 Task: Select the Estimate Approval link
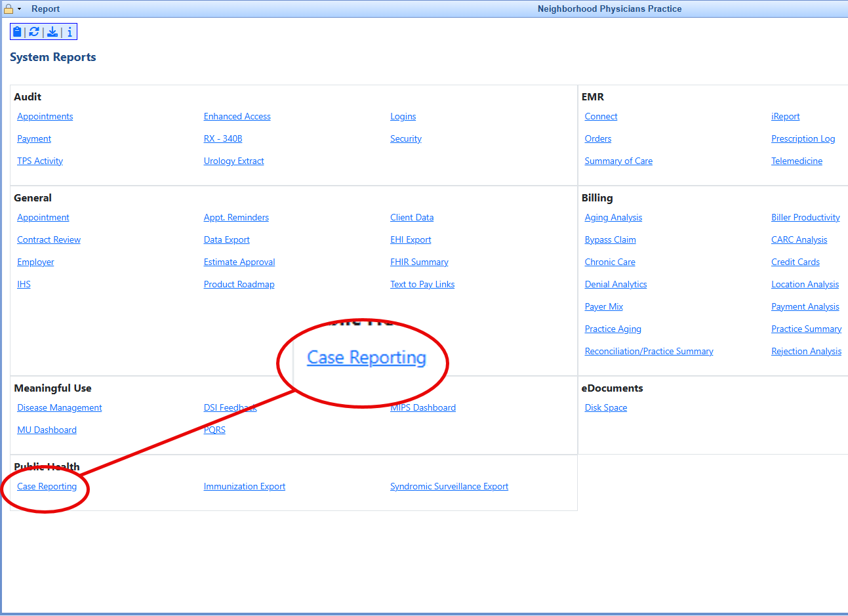[239, 262]
